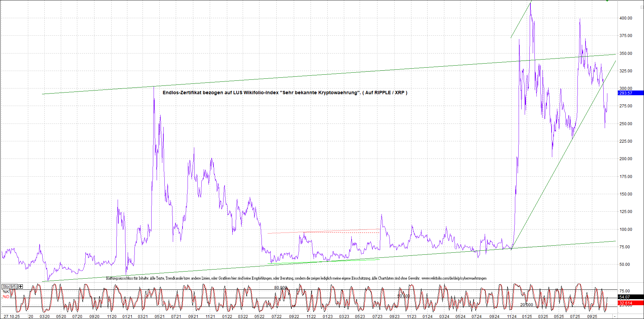Click the 01|25 marker on the time axis
The image size is (644, 319).
point(527,317)
